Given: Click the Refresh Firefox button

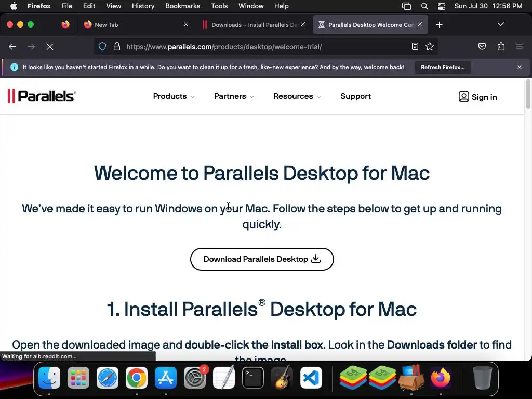Looking at the screenshot, I should pyautogui.click(x=443, y=67).
